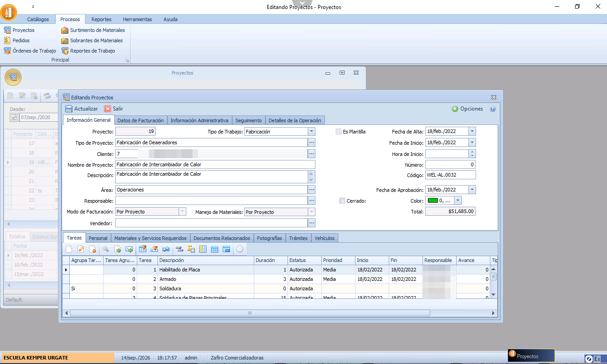
Task: Open the Materiales y Servicios Requeridos tab
Action: pyautogui.click(x=150, y=238)
